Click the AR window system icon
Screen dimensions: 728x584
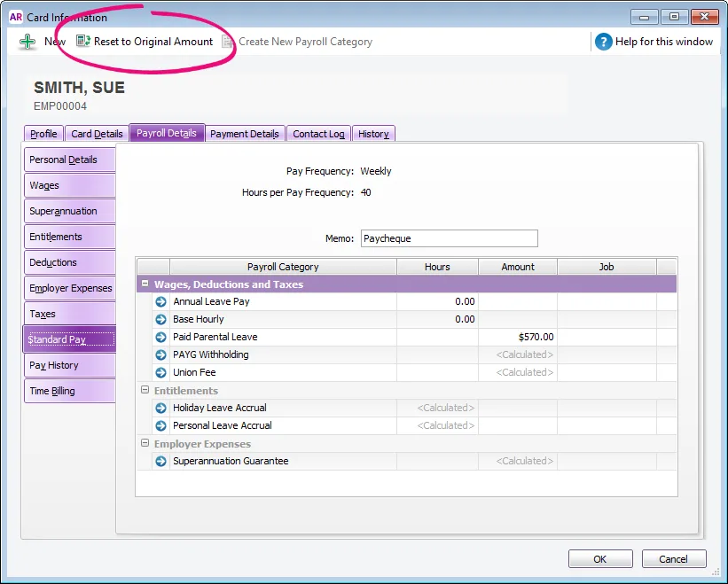pos(14,16)
